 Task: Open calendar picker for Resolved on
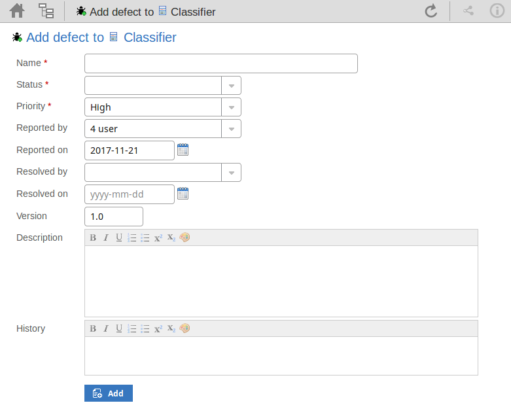click(183, 194)
